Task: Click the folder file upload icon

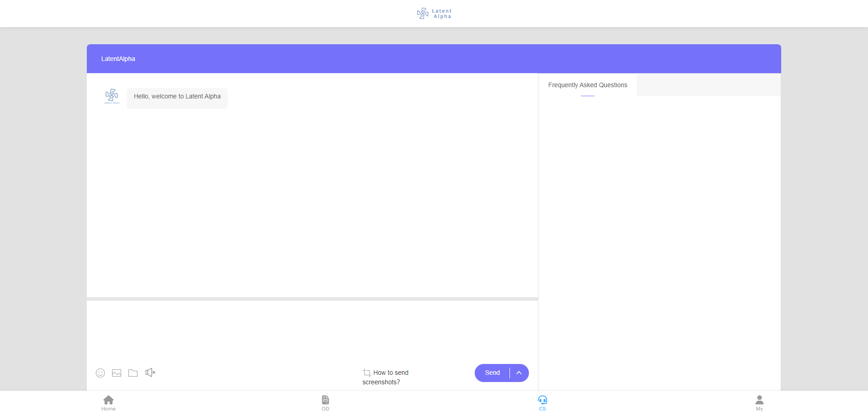Action: pos(133,373)
